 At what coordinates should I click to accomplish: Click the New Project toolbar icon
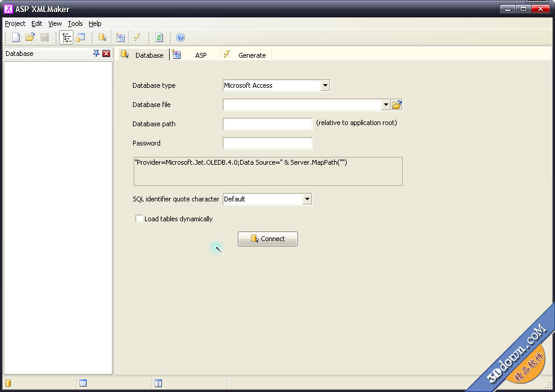[x=16, y=37]
